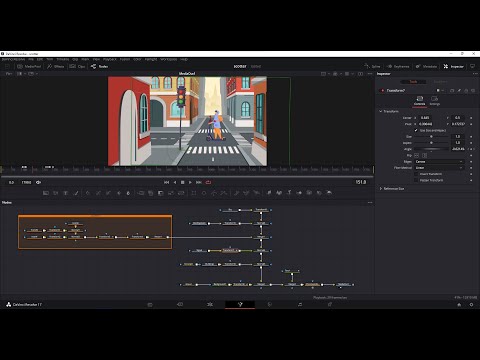Open the Playback menu
Image resolution: width=480 pixels, height=360 pixels.
point(110,59)
